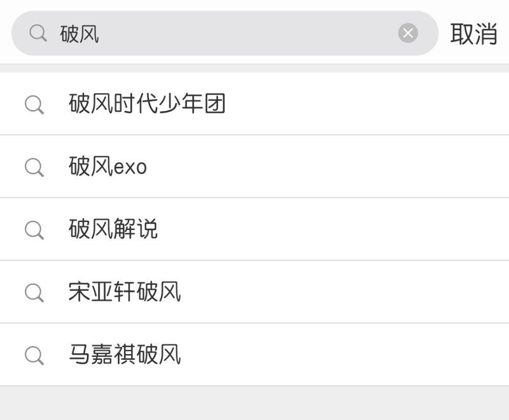This screenshot has height=420, width=509.
Task: Select the 破风exo suggestion text
Action: (x=108, y=167)
